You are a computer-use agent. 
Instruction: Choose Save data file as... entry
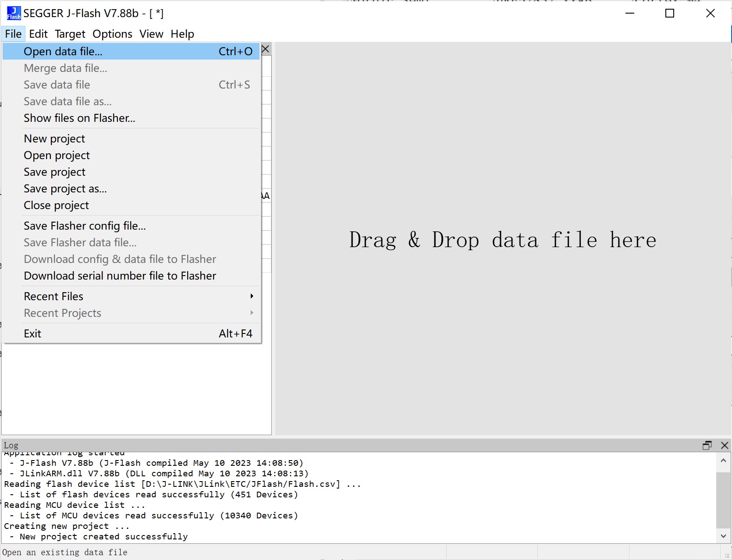click(131, 101)
